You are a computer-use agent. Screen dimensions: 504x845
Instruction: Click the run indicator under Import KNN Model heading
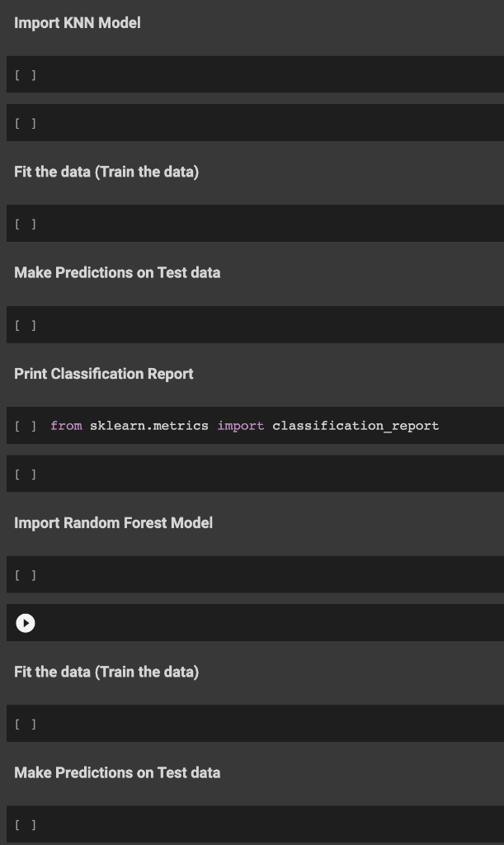pos(25,74)
